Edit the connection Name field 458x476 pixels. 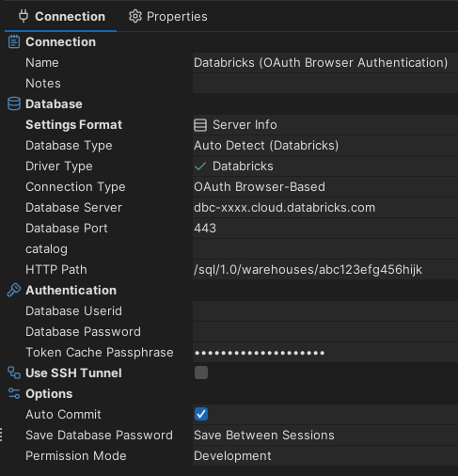(x=325, y=63)
